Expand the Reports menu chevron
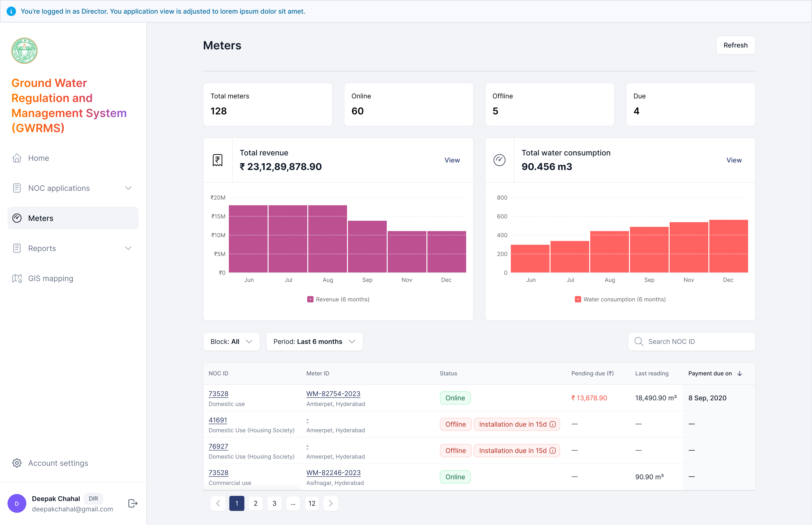This screenshot has height=525, width=812. [128, 248]
